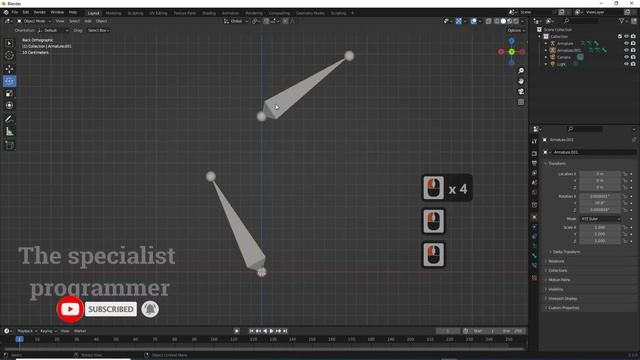Jump to the timeline end frame
Viewport: 640px width, 360px height.
285,331
